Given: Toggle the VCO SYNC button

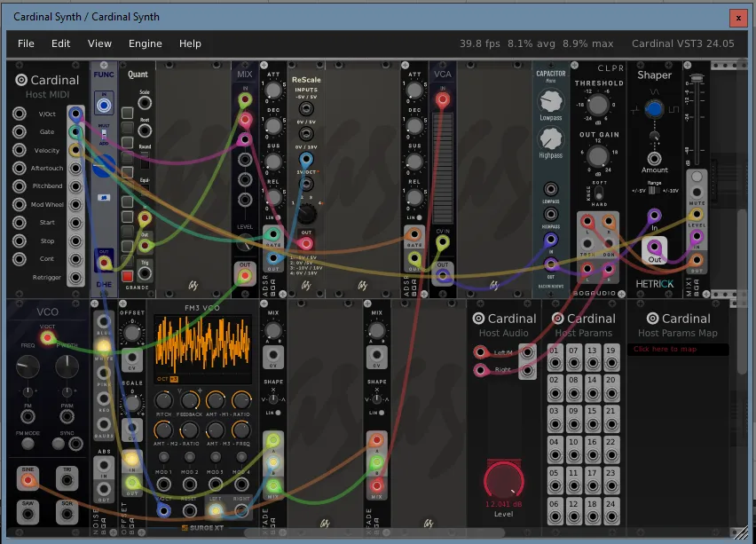Looking at the screenshot, I should (x=59, y=443).
